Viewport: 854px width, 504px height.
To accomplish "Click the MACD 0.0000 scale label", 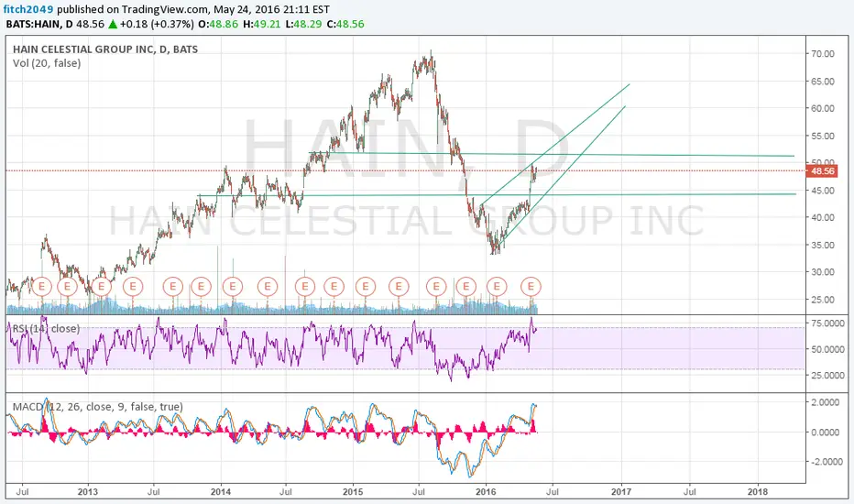I will 825,433.
